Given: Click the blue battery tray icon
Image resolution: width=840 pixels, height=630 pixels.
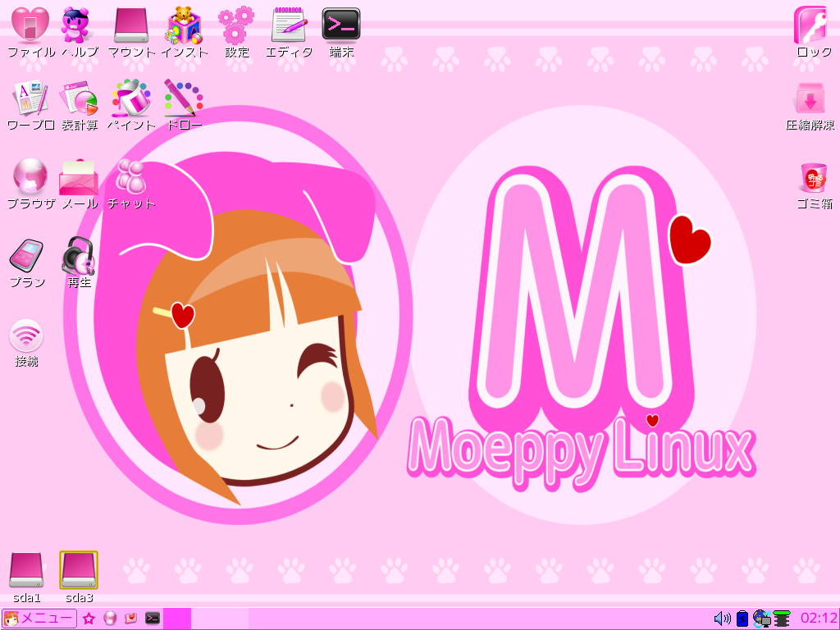Looking at the screenshot, I should click(x=742, y=619).
